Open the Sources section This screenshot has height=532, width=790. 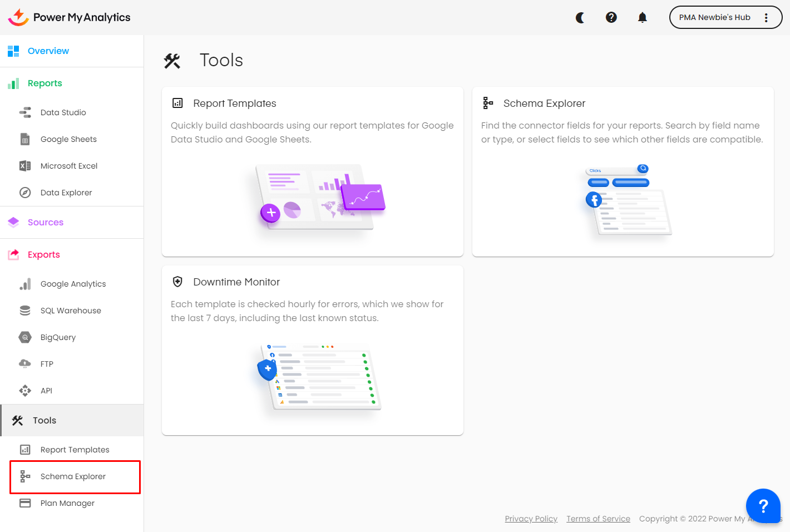pos(46,223)
